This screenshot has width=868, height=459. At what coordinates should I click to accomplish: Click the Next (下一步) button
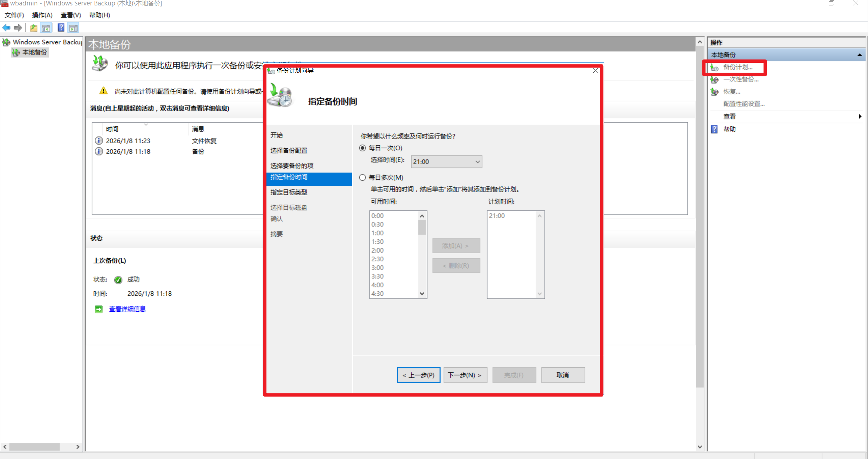click(x=465, y=375)
